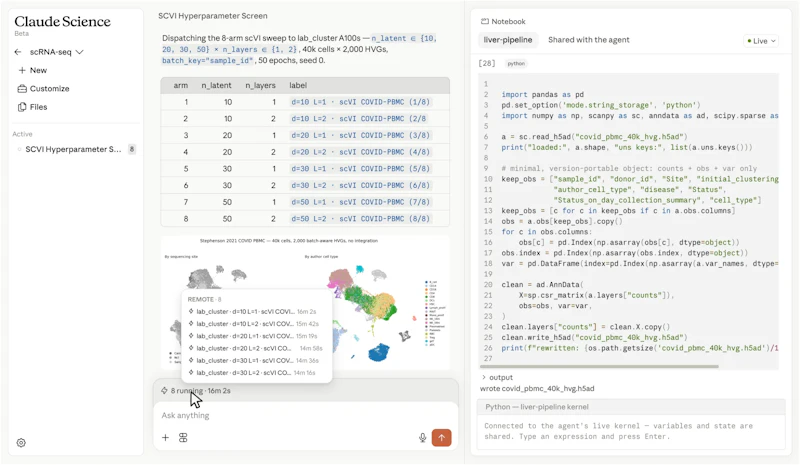Image resolution: width=800 pixels, height=465 pixels.
Task: Focus the Ask anything input field
Action: pos(305,415)
